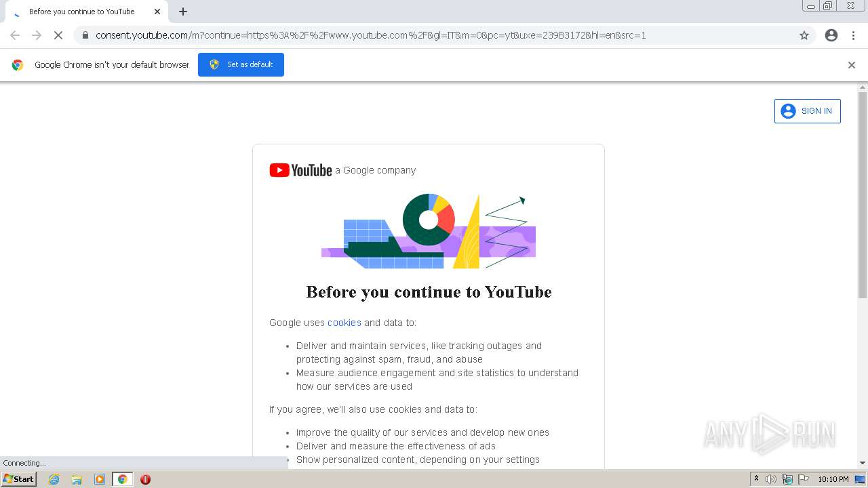Screen dimensions: 868x488
Task: Click 'Before you continue to YouTube' heading
Action: click(x=429, y=292)
